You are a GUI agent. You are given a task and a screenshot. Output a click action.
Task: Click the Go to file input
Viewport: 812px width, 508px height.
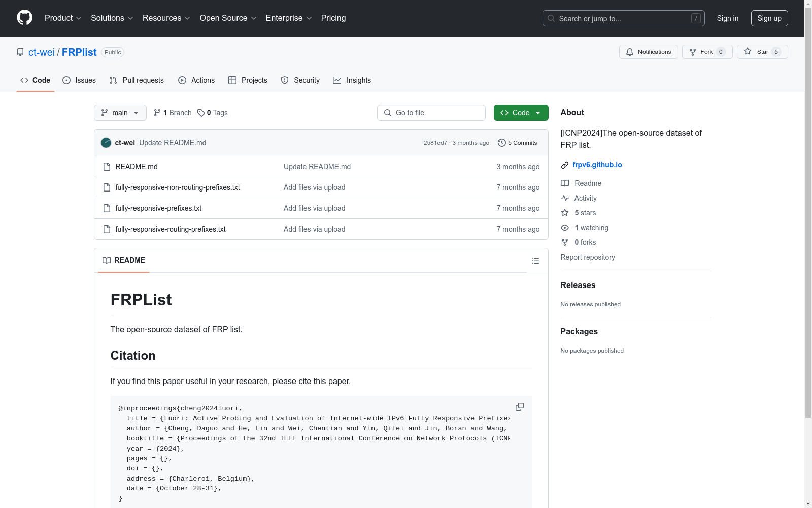click(431, 113)
